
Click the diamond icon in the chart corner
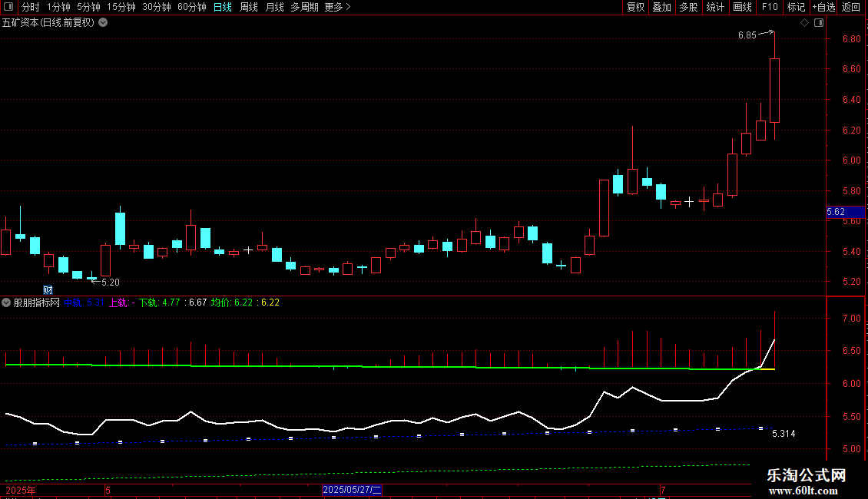pos(805,23)
